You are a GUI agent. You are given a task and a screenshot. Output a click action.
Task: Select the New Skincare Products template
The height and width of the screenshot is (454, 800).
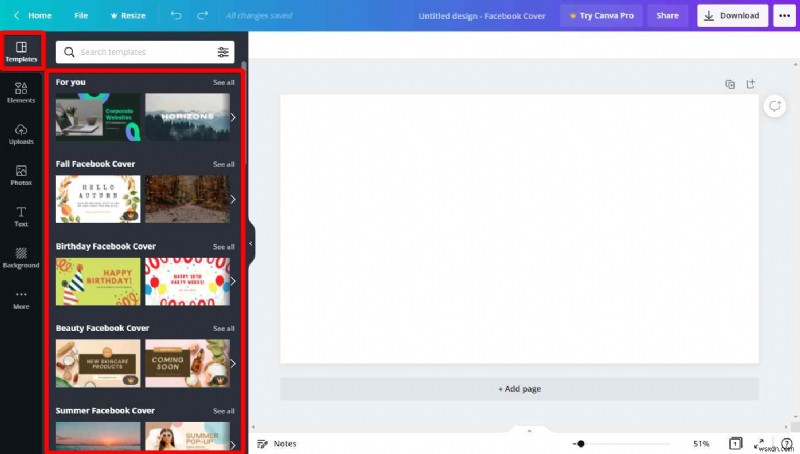click(x=98, y=364)
